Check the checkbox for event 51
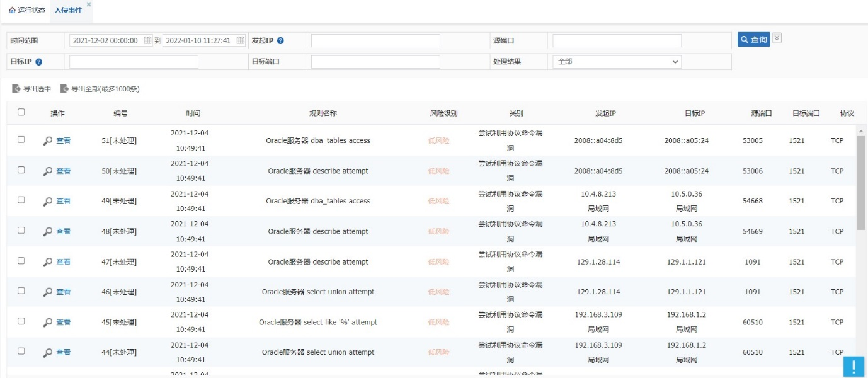868x378 pixels. click(21, 140)
